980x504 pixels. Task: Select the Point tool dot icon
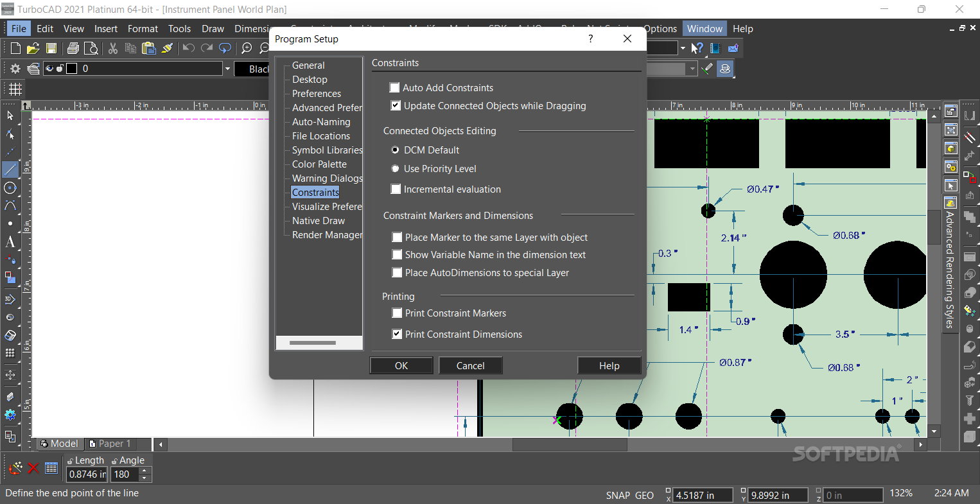click(x=10, y=223)
